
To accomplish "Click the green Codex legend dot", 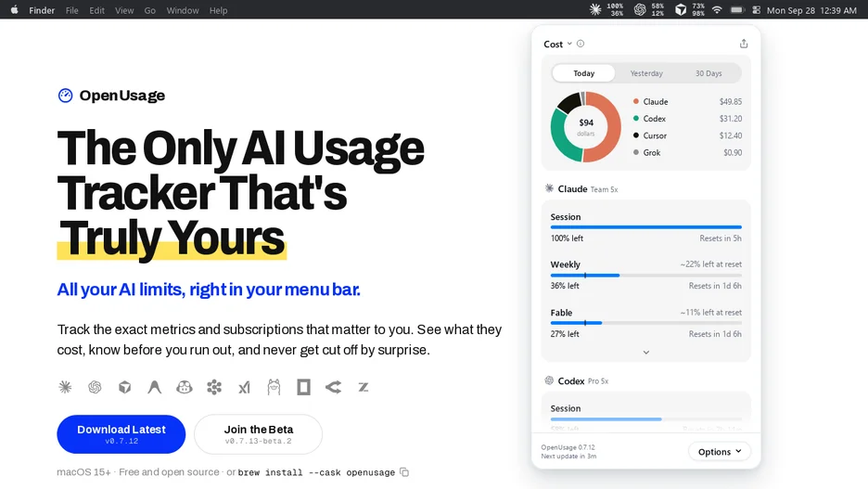I will [x=636, y=118].
